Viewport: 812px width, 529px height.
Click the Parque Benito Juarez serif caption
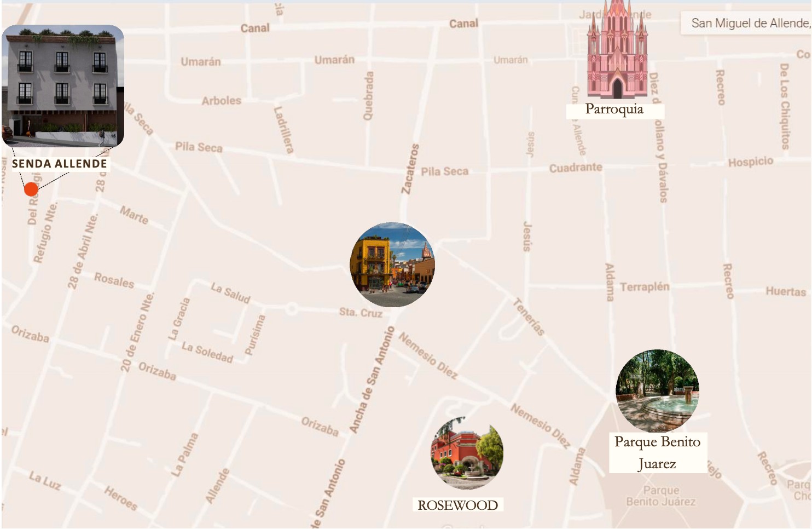[657, 453]
